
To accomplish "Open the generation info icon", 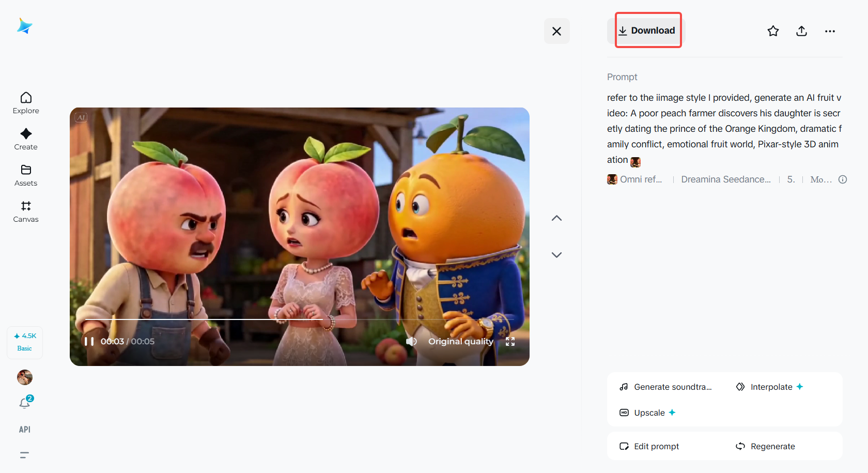I will tap(843, 179).
